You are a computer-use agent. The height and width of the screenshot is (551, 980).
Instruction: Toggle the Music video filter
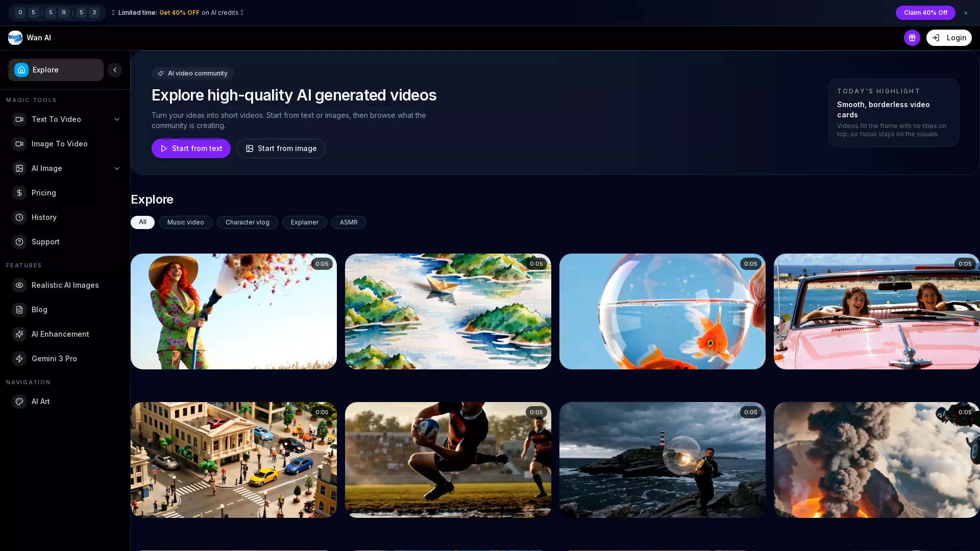point(185,222)
